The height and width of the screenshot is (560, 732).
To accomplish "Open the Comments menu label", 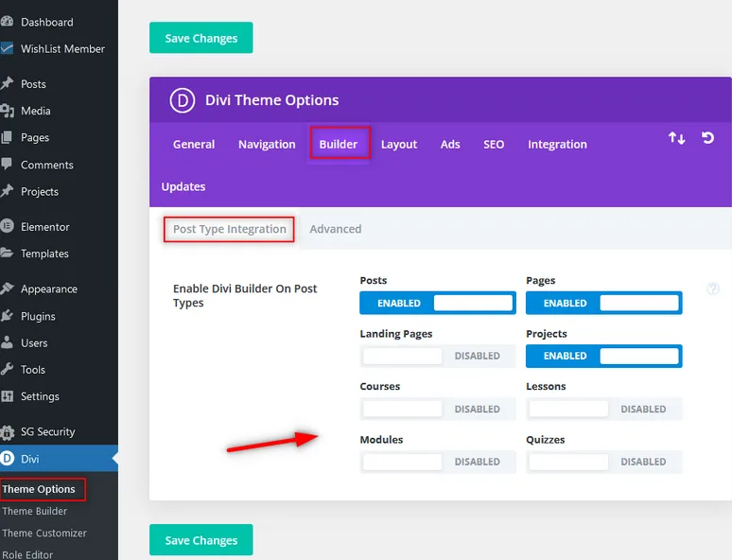I will click(46, 165).
